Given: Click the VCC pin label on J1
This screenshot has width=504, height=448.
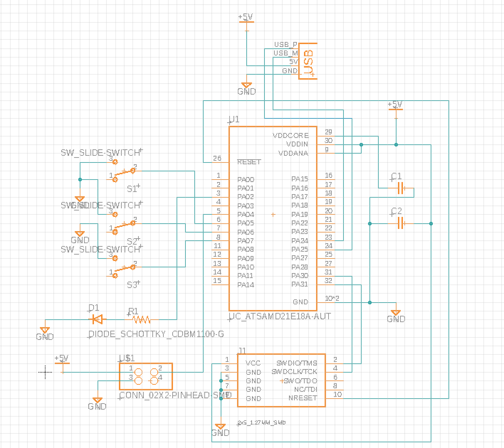Looking at the screenshot, I should pos(253,363).
